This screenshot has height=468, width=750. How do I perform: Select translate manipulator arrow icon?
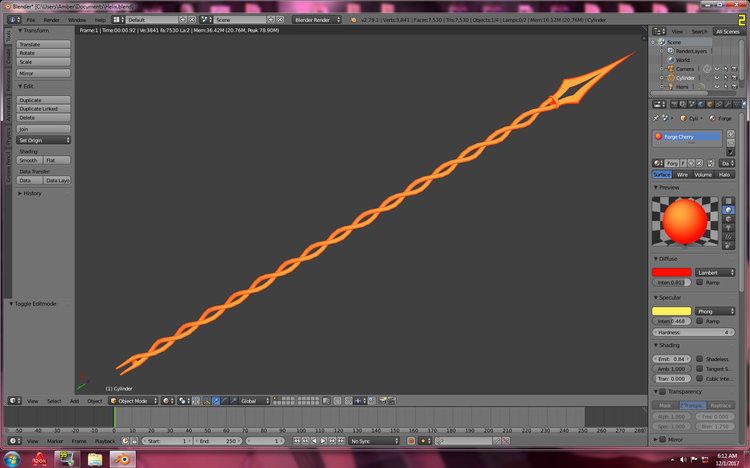point(216,401)
